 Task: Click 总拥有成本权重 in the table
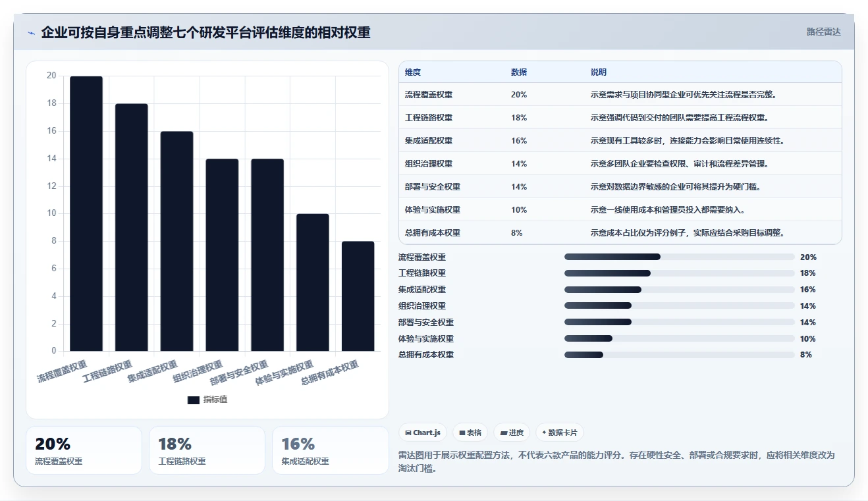433,232
